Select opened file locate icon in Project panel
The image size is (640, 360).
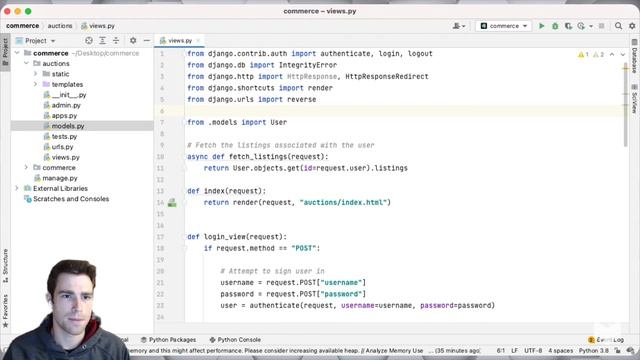coord(89,40)
